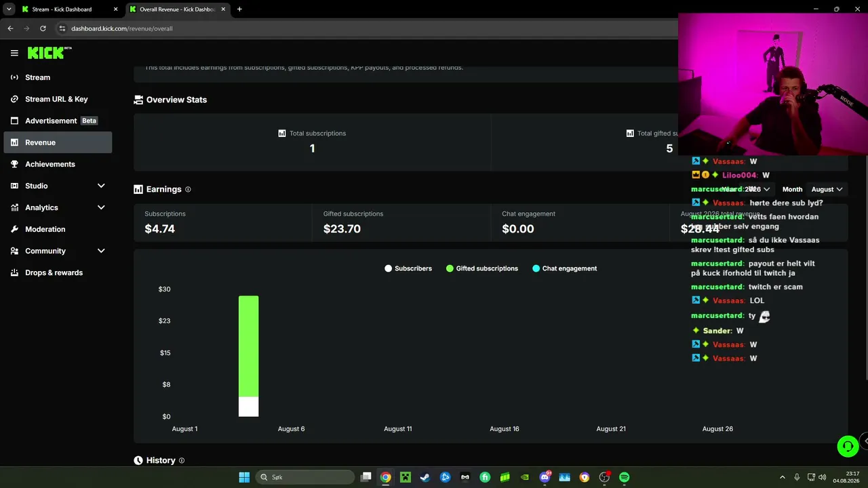Click the Chat engagement $0.00 card

(580, 222)
